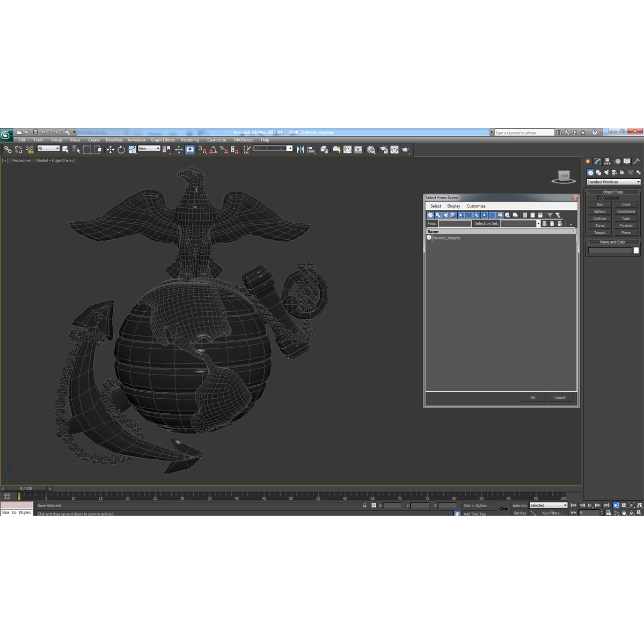This screenshot has width=644, height=644.
Task: Enable the AutoGrid checkbox
Action: (x=599, y=198)
